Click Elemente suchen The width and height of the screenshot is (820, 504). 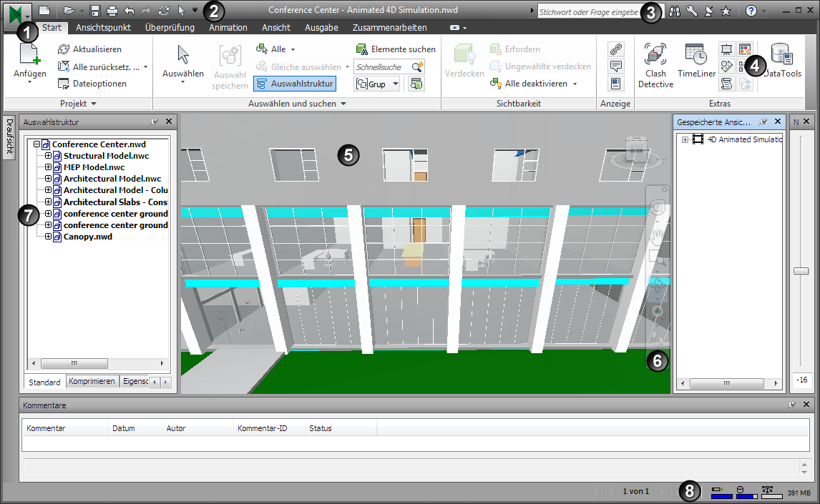coord(396,49)
